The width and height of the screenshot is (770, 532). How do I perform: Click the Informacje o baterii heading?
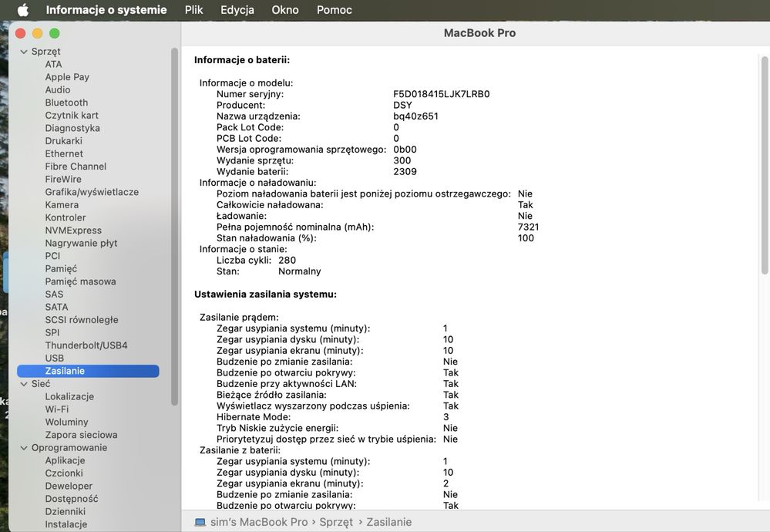click(x=241, y=60)
